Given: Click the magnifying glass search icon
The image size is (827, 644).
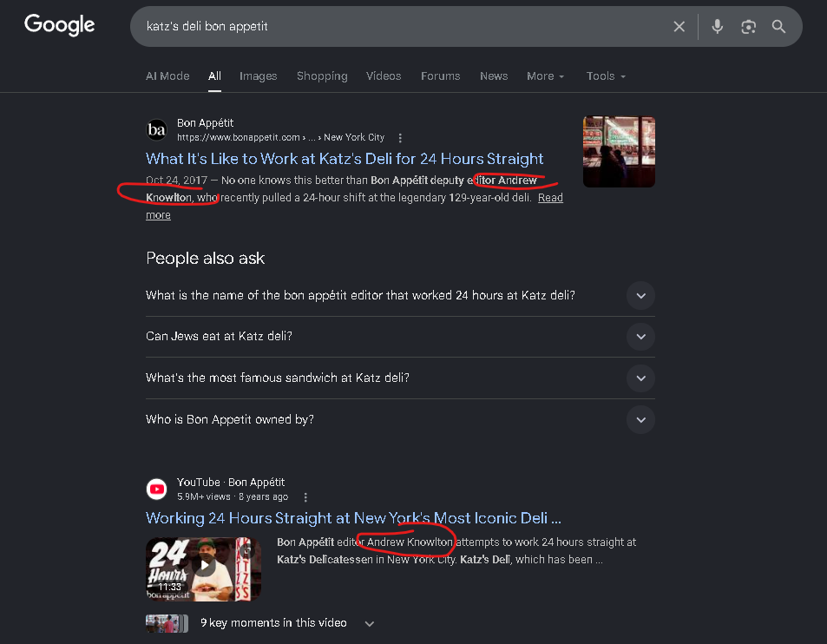Looking at the screenshot, I should point(778,26).
